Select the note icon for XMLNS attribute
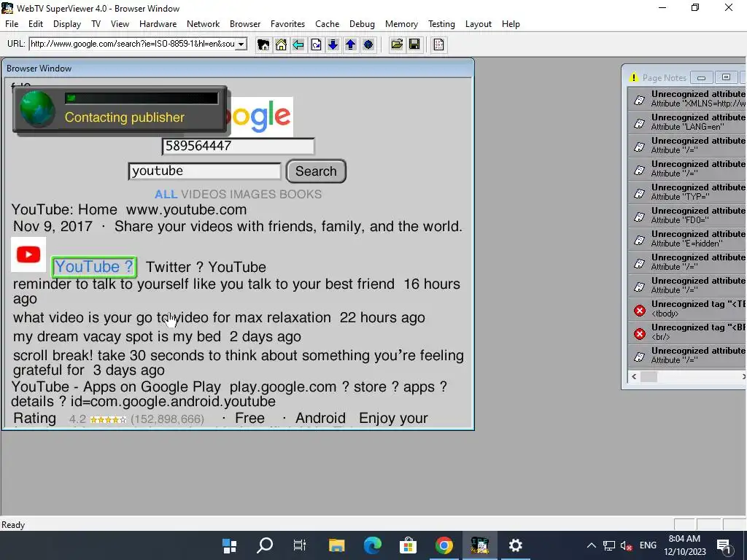 [x=639, y=99]
